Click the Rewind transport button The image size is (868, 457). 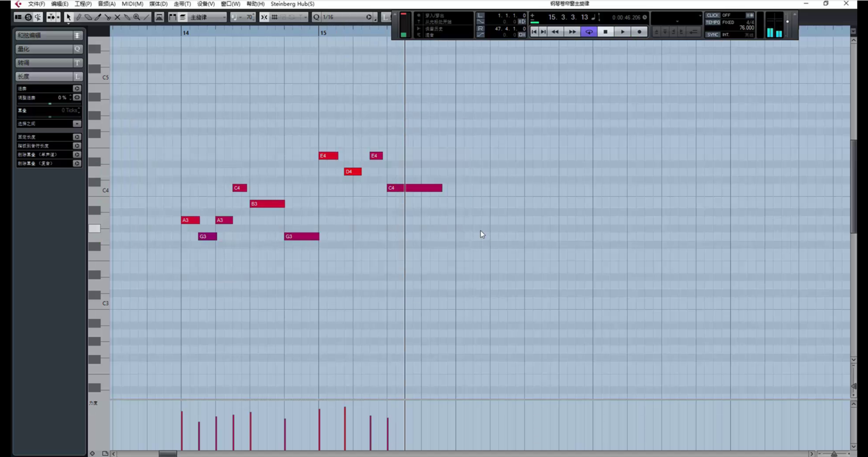click(555, 32)
